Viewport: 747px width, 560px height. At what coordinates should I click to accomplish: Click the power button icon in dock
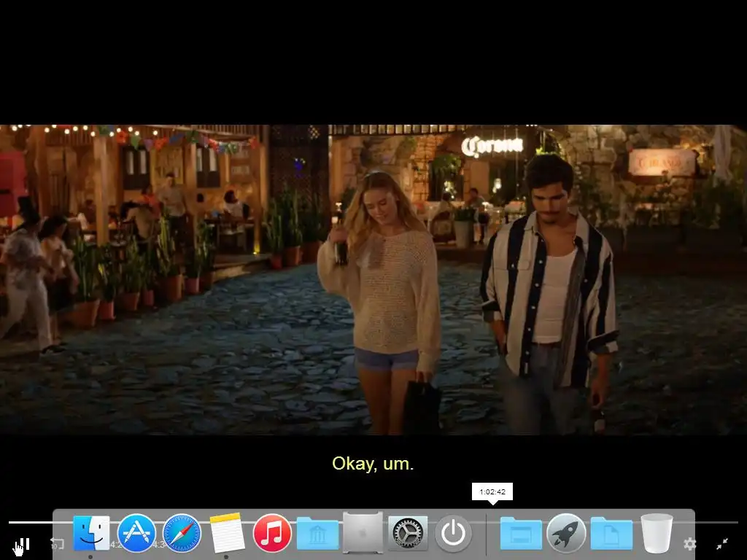click(453, 533)
